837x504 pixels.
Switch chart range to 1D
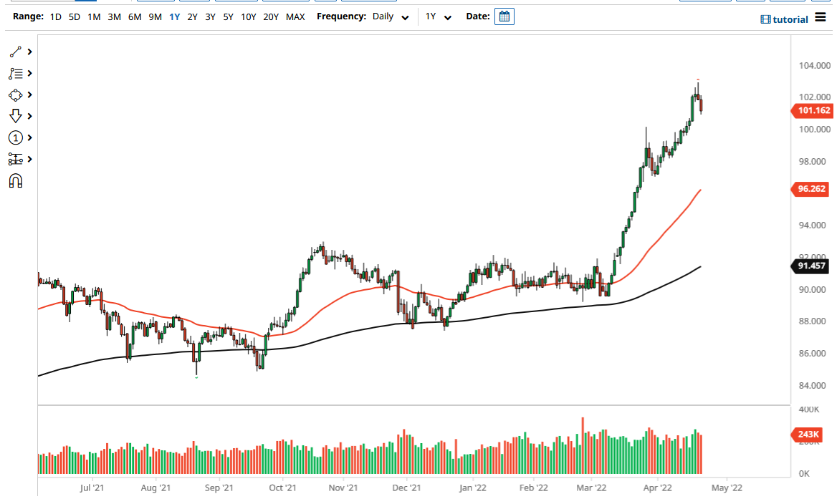click(x=55, y=16)
